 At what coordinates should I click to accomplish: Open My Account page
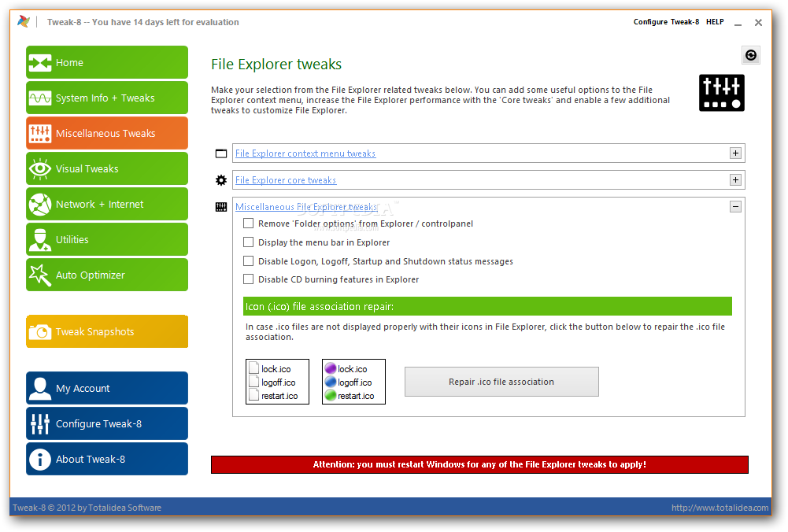pos(107,388)
